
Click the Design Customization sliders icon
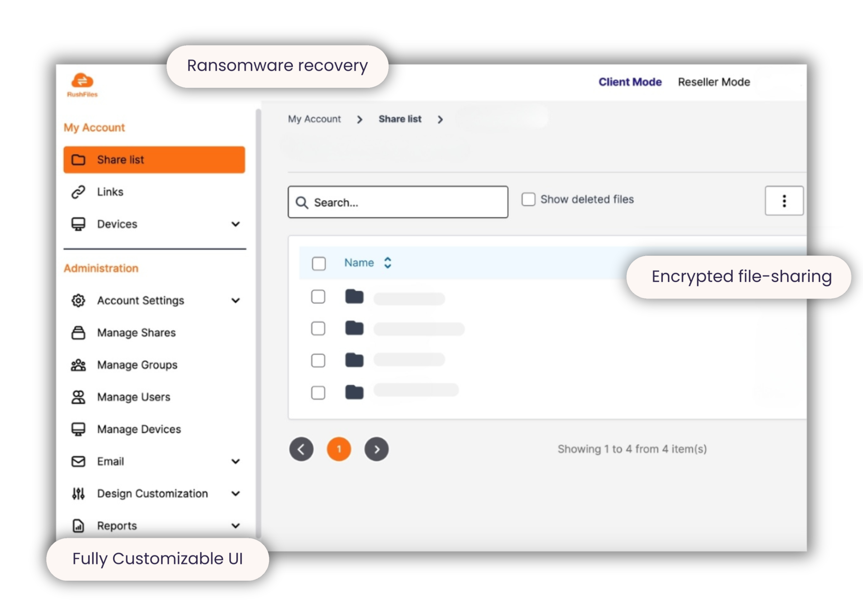(x=78, y=494)
